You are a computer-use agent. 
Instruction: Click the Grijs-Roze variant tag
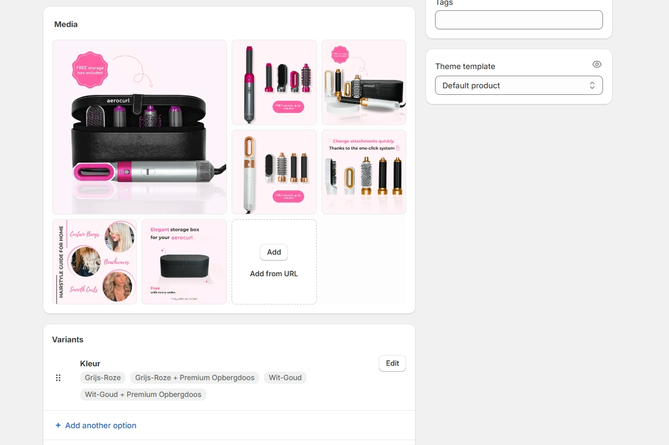(x=102, y=378)
